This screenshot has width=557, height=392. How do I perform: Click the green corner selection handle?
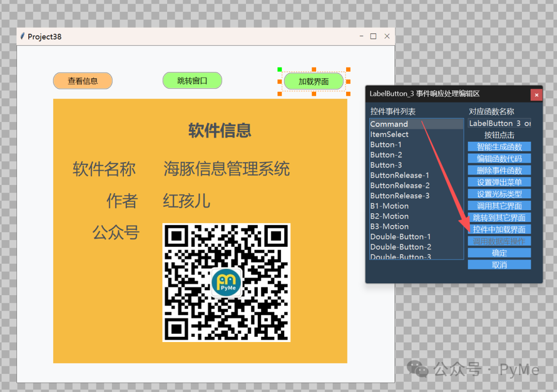(x=280, y=69)
